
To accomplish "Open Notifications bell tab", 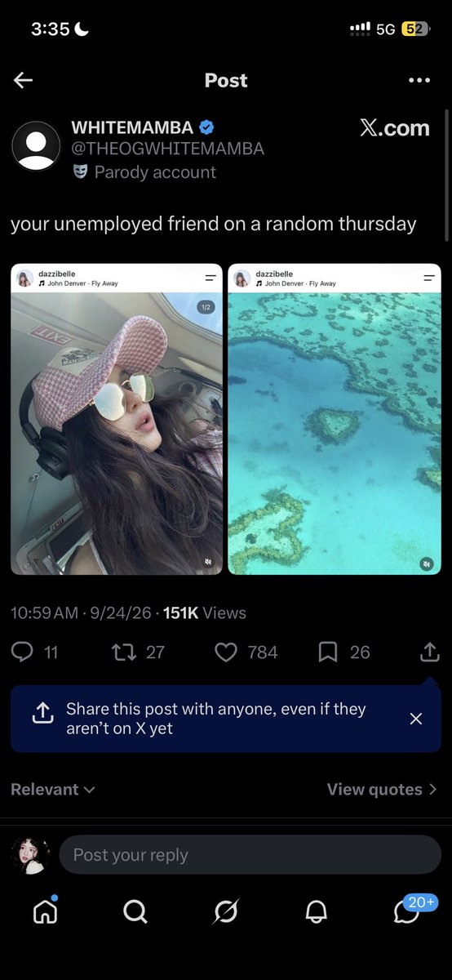I will (x=316, y=911).
